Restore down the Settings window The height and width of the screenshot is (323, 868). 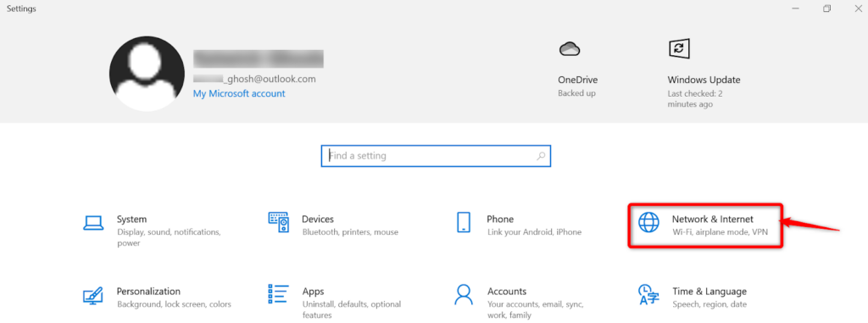coord(826,8)
